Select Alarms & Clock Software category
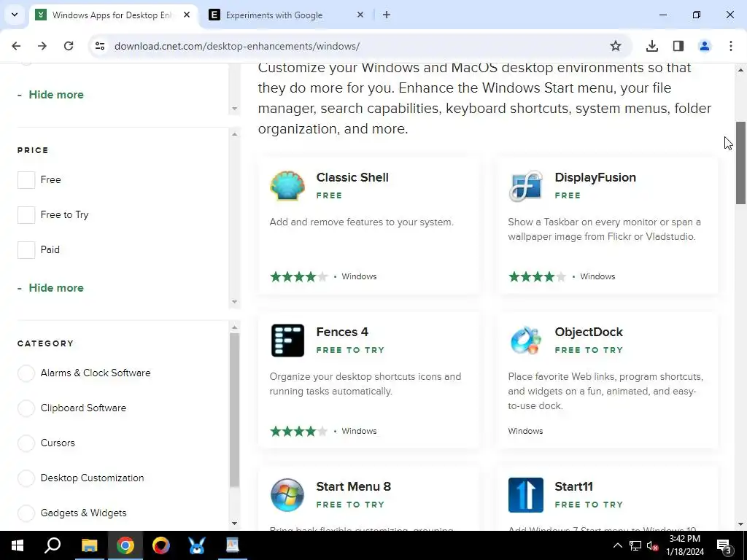The height and width of the screenshot is (560, 747). click(26, 373)
